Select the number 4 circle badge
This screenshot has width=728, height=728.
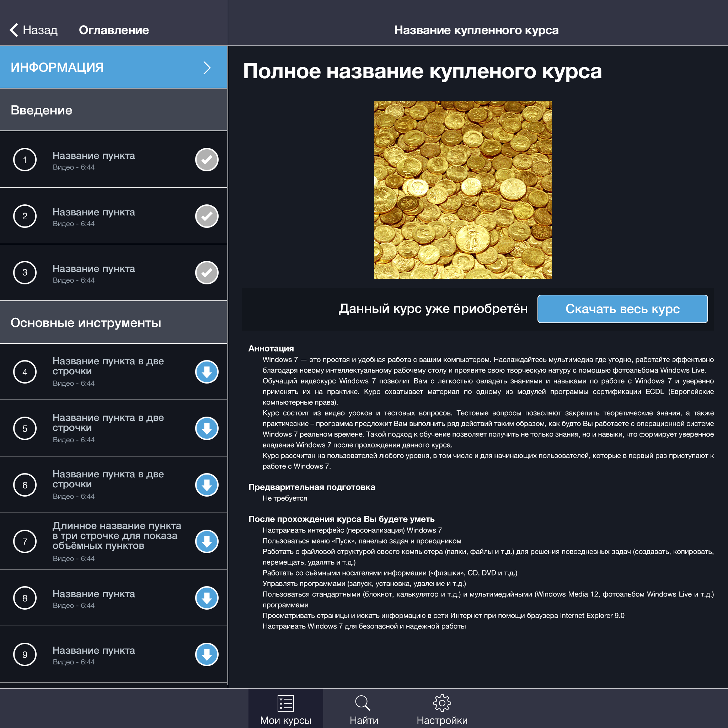(x=25, y=372)
